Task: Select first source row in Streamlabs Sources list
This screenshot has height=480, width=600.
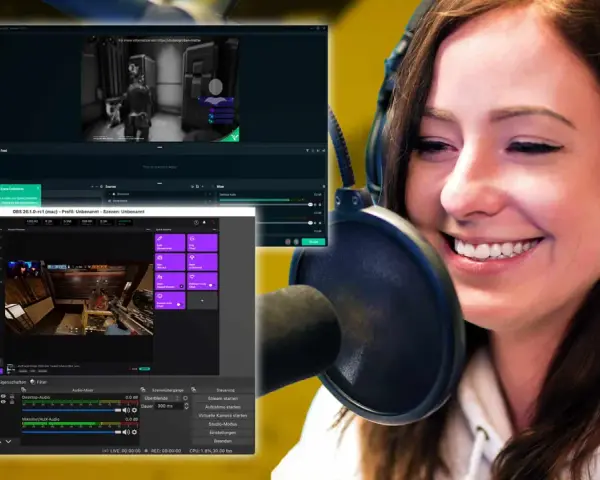Action: click(160, 194)
